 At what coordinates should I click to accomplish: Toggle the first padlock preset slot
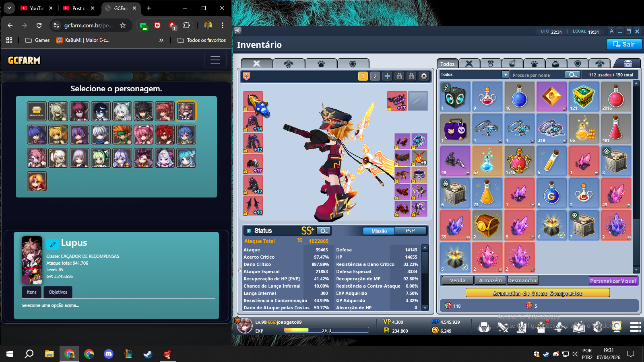(x=399, y=76)
